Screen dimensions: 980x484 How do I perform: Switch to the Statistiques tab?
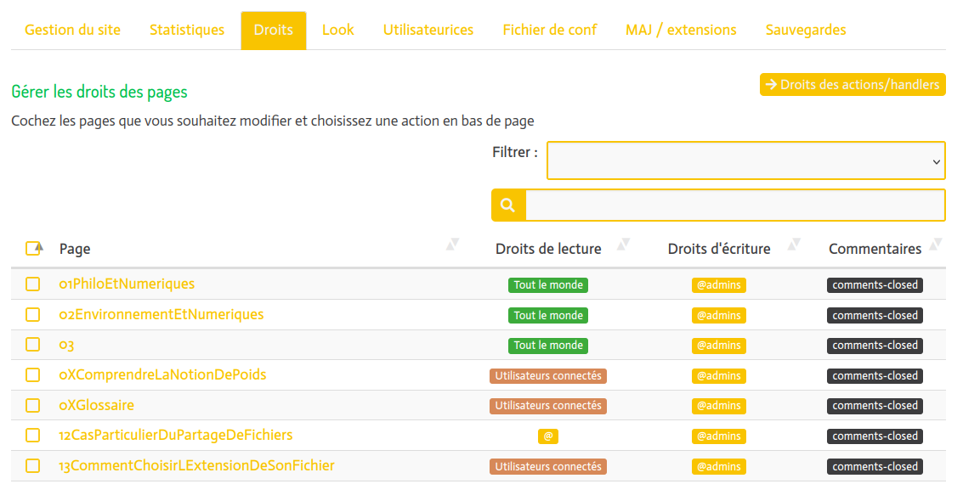(x=187, y=30)
